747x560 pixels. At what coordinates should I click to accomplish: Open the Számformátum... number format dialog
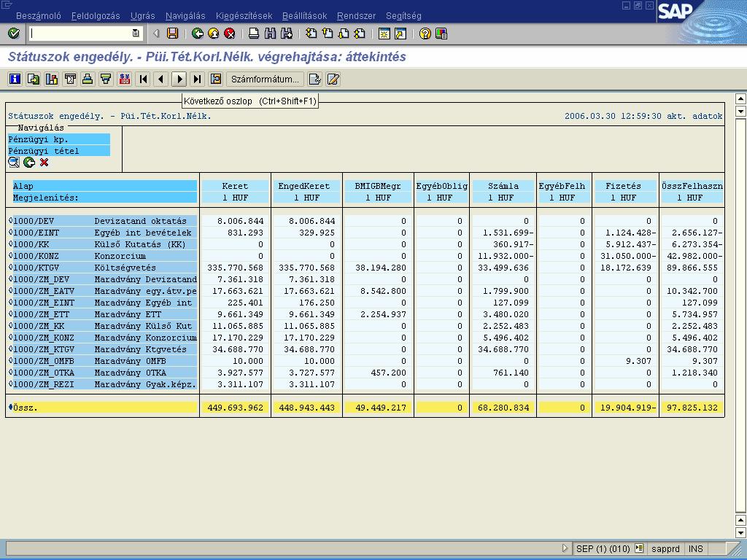(x=265, y=79)
